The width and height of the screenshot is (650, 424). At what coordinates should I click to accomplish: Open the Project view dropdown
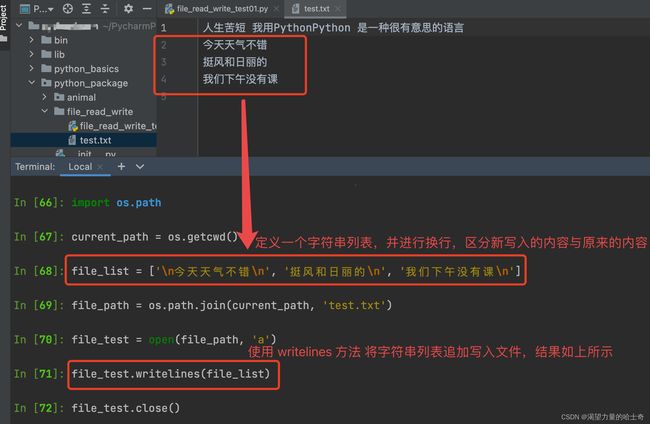[37, 8]
